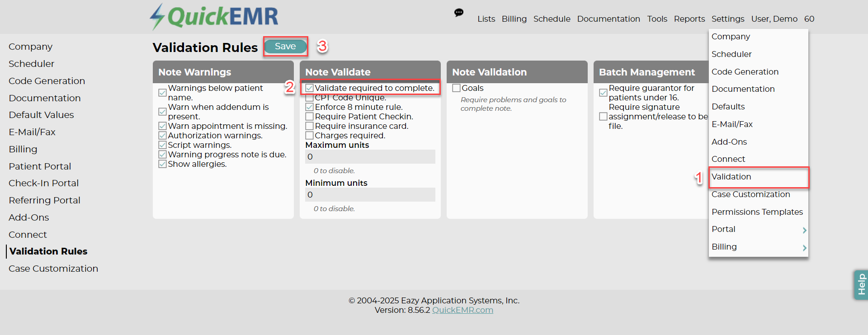Toggle Show allergies checkbox

[x=162, y=164]
